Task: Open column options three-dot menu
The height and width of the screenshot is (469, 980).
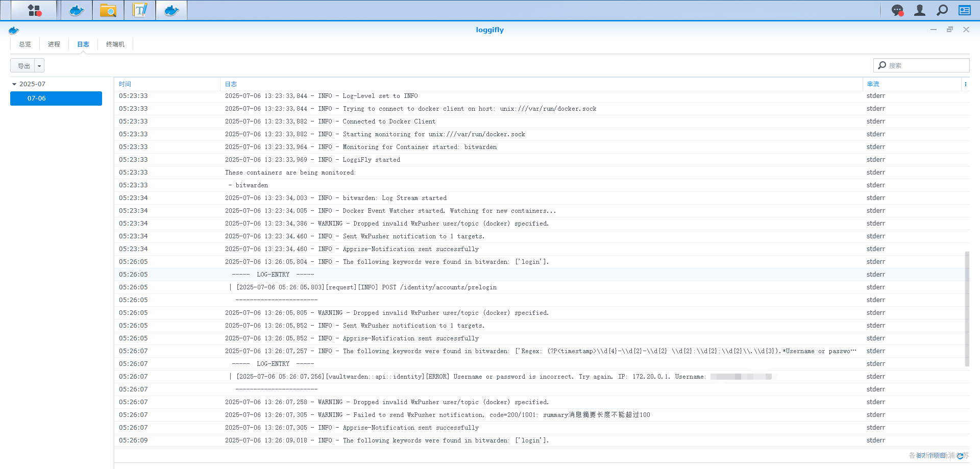Action: (x=965, y=84)
